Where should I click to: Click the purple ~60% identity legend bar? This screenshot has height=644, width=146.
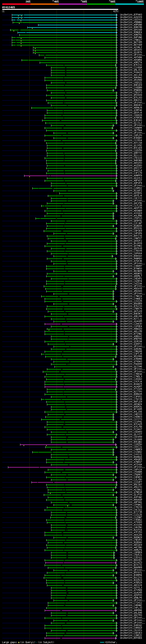click(x=73, y=4)
